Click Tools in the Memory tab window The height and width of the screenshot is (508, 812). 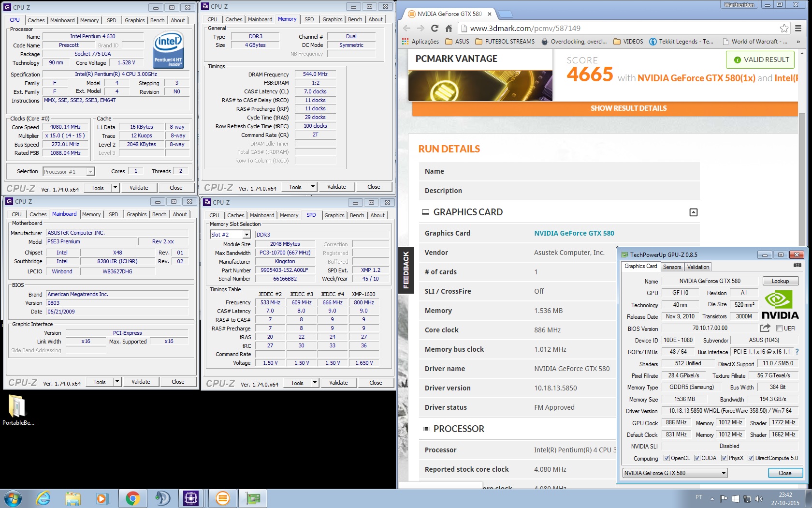coord(295,187)
